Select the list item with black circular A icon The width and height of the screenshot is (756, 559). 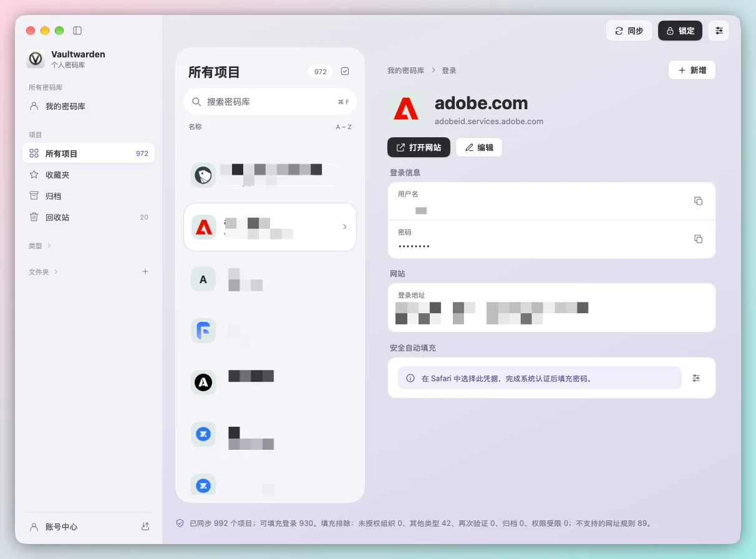270,382
